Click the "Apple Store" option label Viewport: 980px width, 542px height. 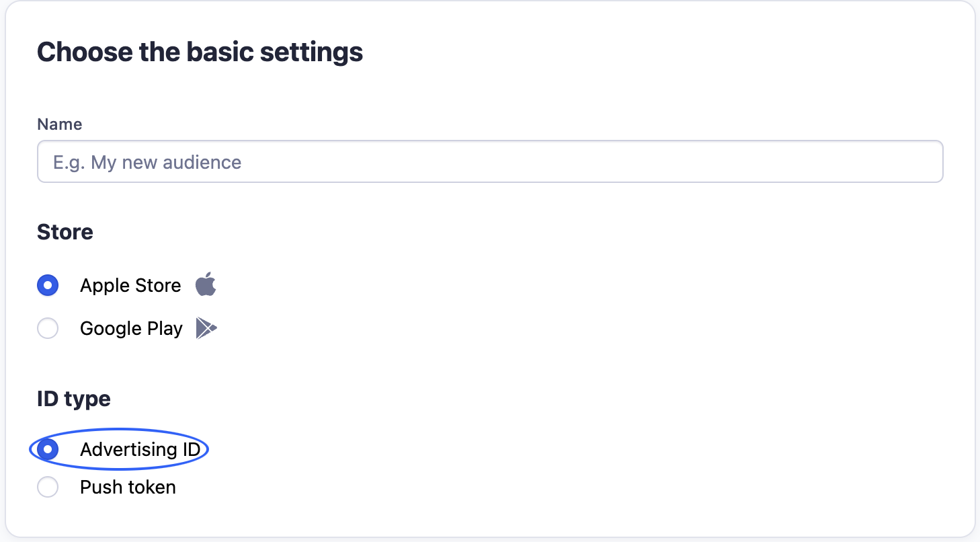pyautogui.click(x=130, y=285)
